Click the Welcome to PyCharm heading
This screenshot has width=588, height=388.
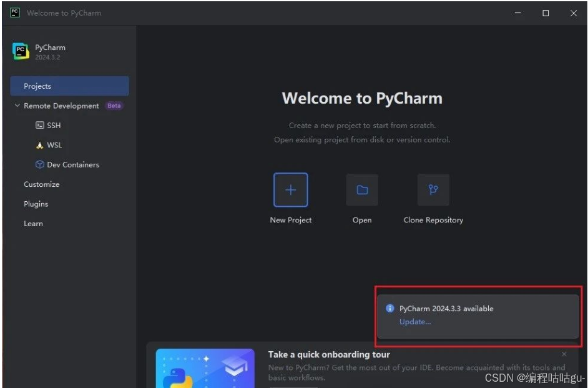[362, 98]
